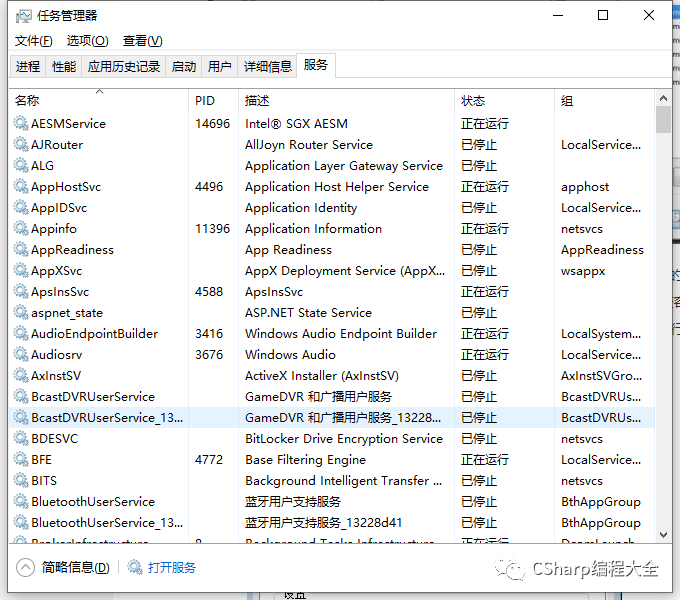Click ActiveX Installer (AxInstSV) description
The image size is (680, 600).
pos(322,376)
